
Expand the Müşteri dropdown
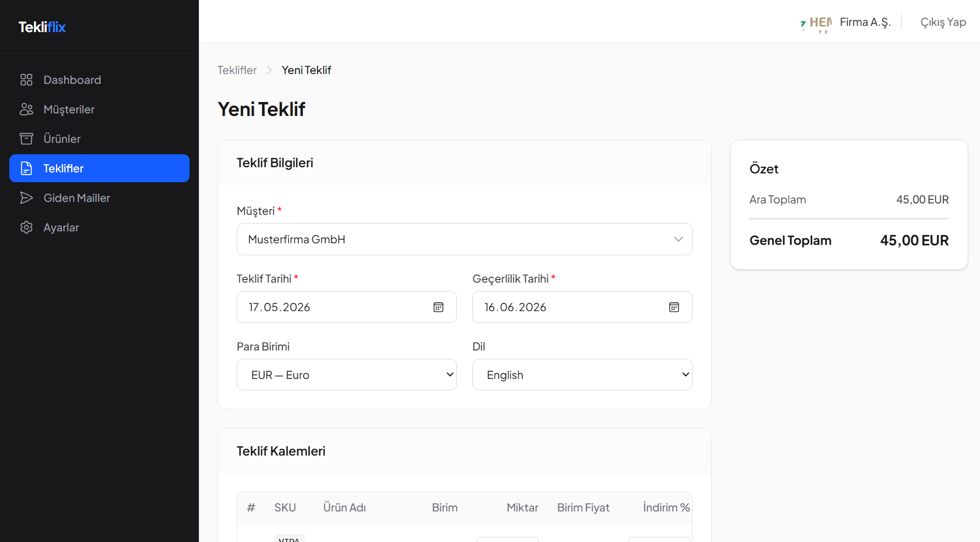click(x=465, y=239)
